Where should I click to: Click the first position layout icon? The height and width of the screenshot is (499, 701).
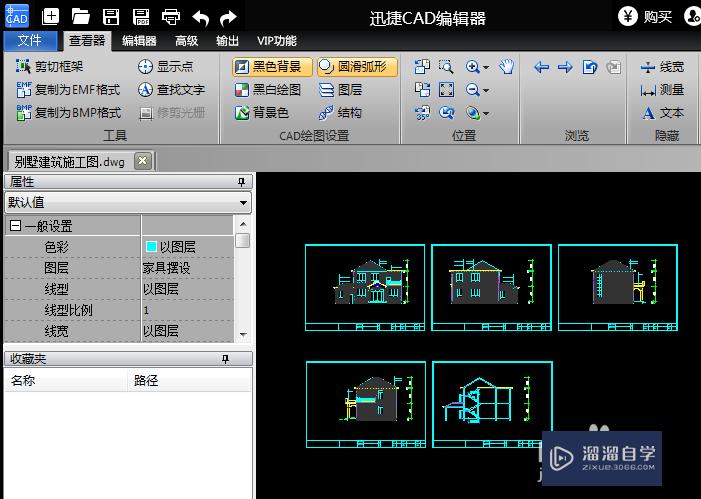(422, 67)
